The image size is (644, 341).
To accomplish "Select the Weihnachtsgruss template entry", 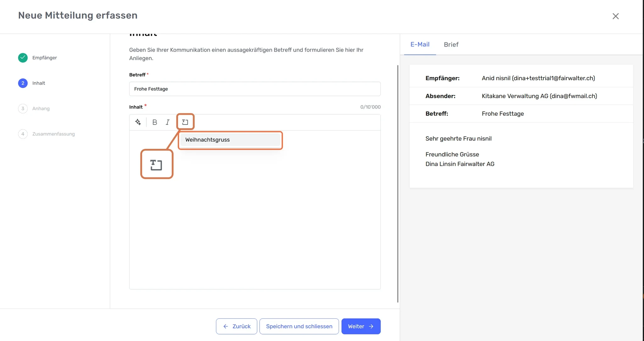I will coord(230,140).
